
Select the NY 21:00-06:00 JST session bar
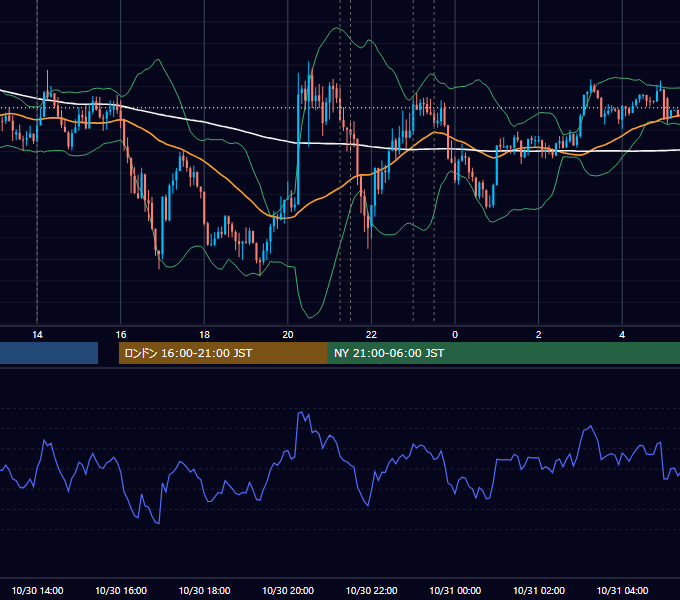(503, 353)
